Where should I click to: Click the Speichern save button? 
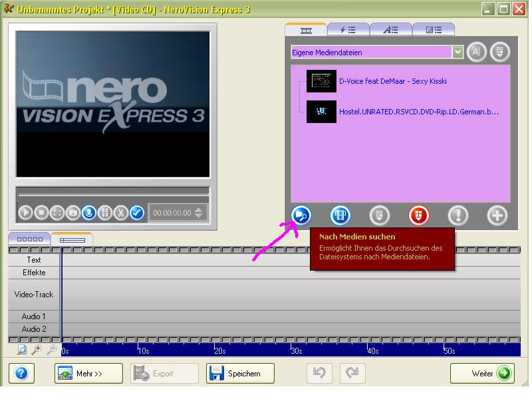pyautogui.click(x=240, y=373)
